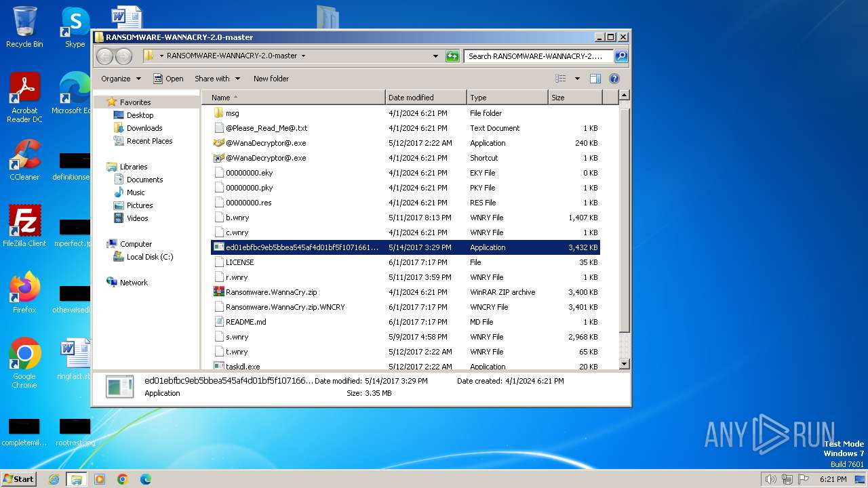Click the Action Center flag tray icon

803,479
